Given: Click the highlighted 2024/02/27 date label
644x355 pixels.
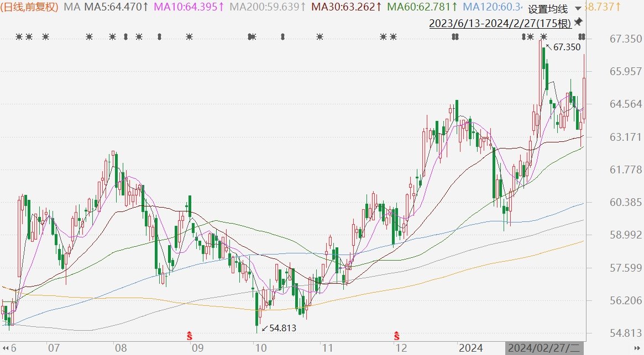Looking at the screenshot, I should point(543,348).
